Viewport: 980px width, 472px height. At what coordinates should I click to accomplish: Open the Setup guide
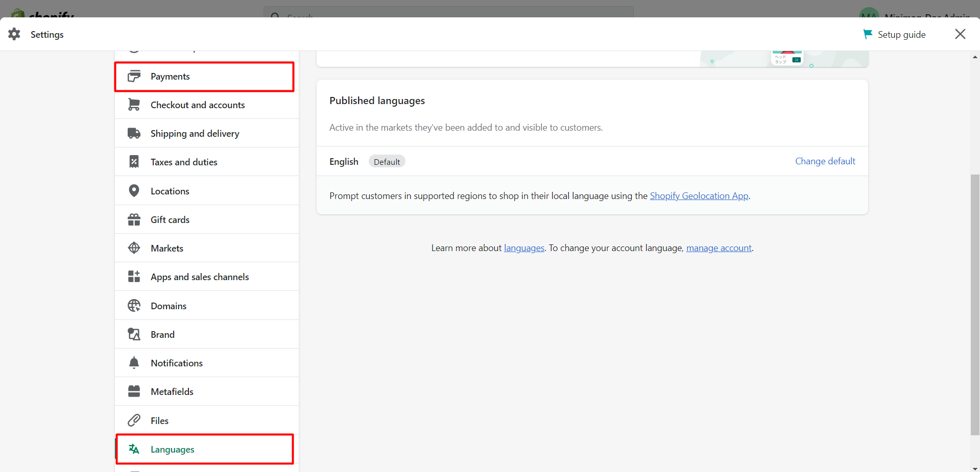[x=894, y=34]
